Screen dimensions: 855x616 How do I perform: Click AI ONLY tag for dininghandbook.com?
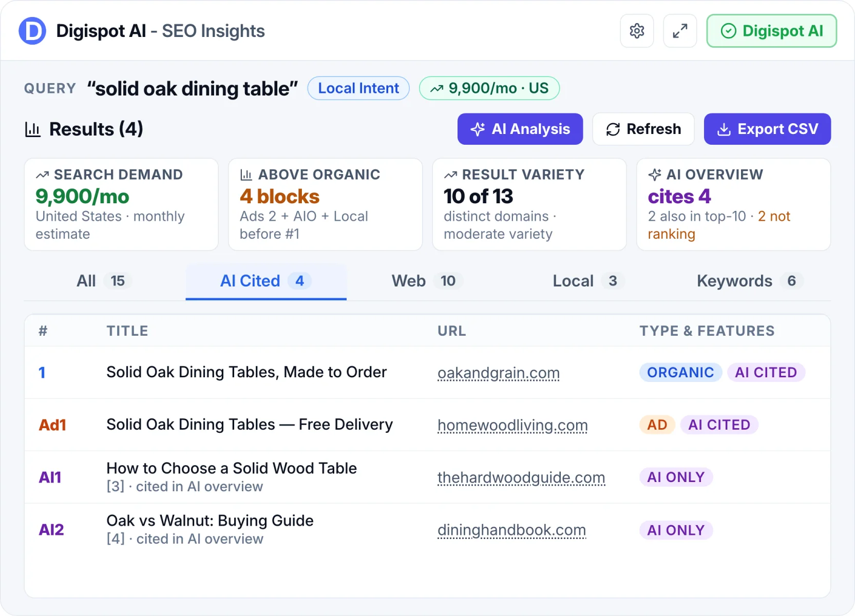pyautogui.click(x=676, y=530)
